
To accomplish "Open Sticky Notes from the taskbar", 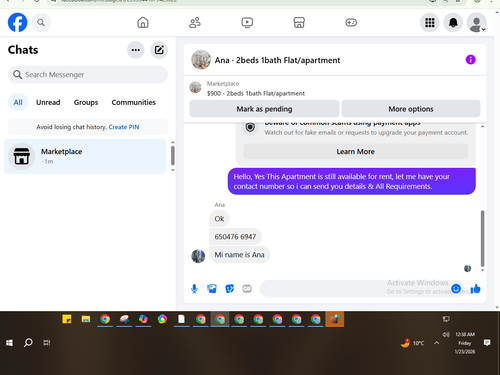I will [x=67, y=319].
